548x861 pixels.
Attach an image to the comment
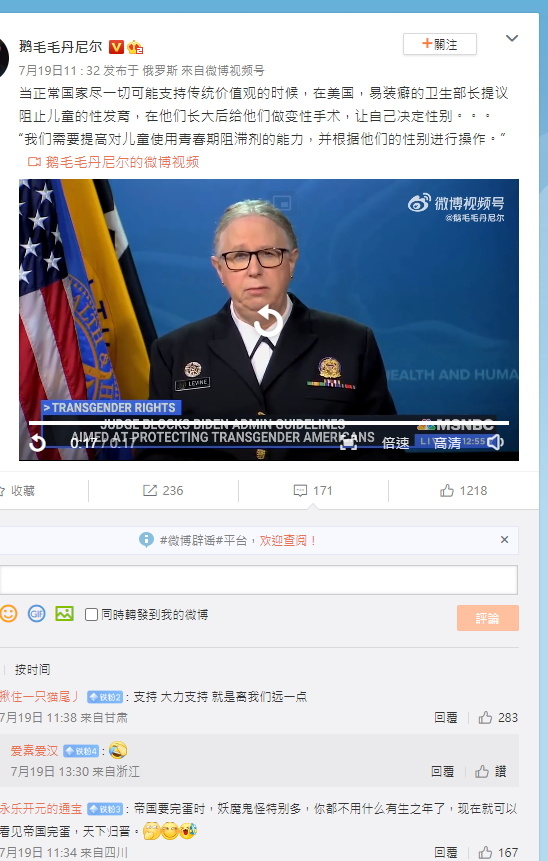click(64, 613)
